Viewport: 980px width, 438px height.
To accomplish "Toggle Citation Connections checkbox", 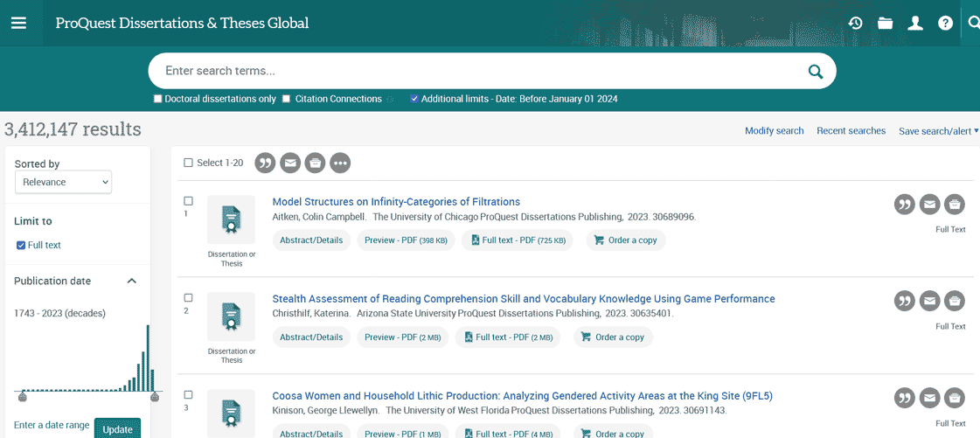I will [x=286, y=99].
